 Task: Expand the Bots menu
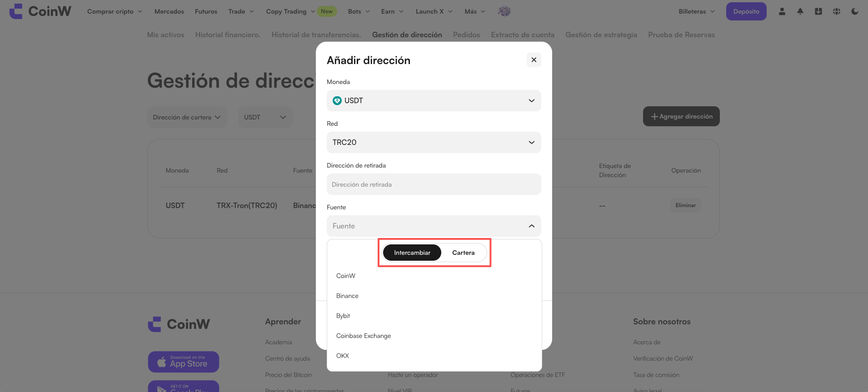359,11
